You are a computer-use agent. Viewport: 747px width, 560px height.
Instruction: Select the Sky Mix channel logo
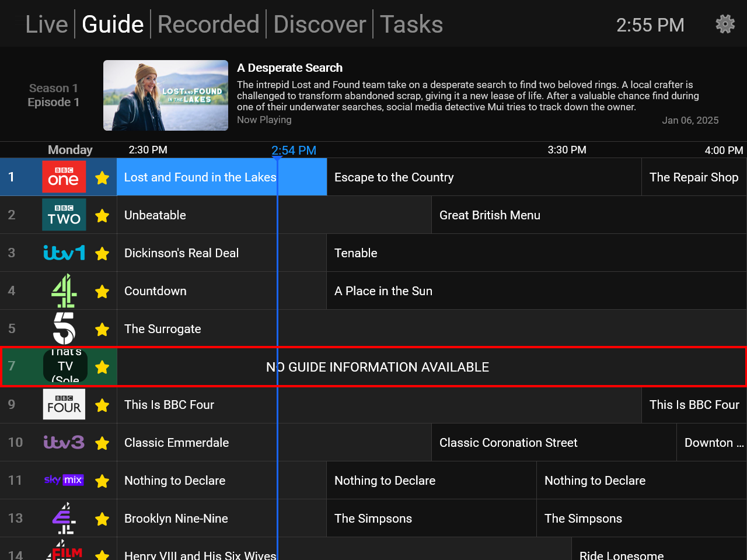64,480
